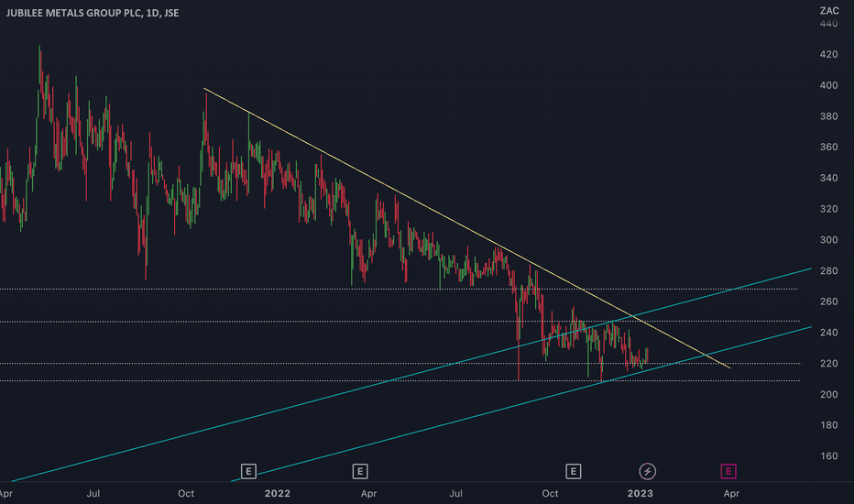
Task: Click the 340 price axis label
Action: click(828, 178)
